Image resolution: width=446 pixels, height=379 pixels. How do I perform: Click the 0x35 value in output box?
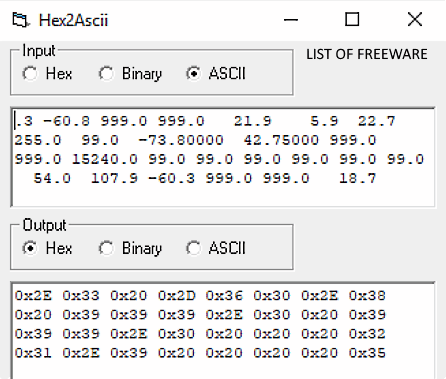tap(367, 353)
